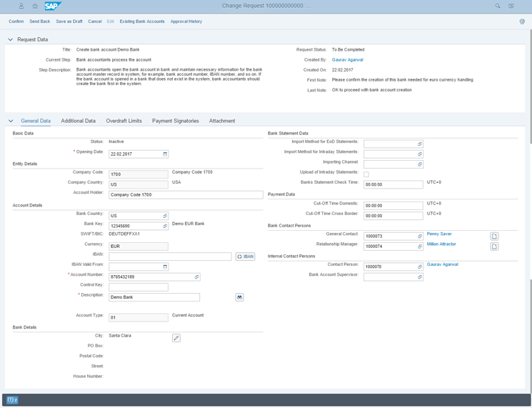Enable Upload of Intraday Statements checkbox
This screenshot has width=532, height=408.
point(366,174)
